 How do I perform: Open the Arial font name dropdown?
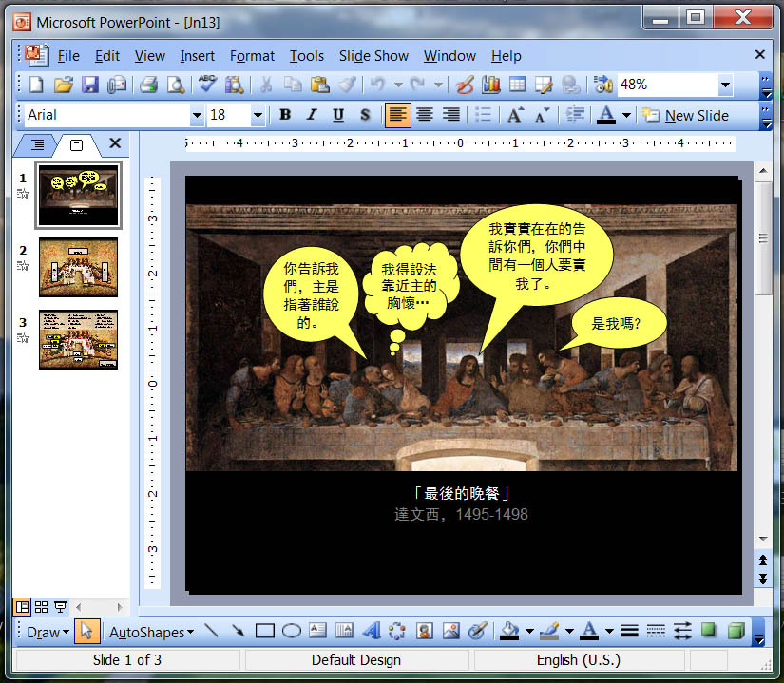coord(197,116)
